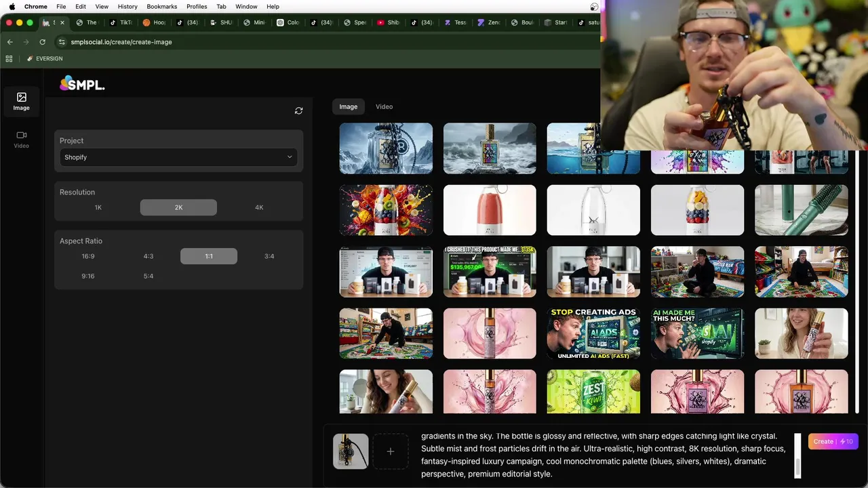Open the Project dropdown showing Shopify
Screen dimensions: 868x488
(x=178, y=157)
